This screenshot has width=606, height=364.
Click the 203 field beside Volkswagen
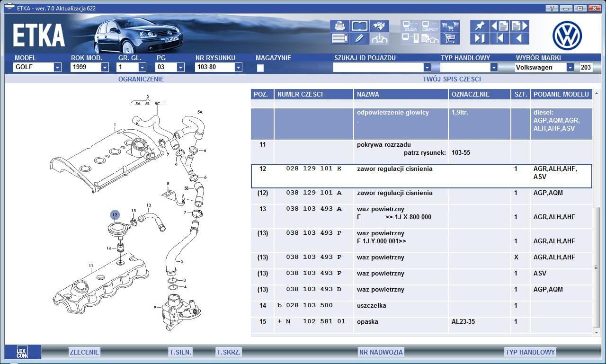pos(586,67)
